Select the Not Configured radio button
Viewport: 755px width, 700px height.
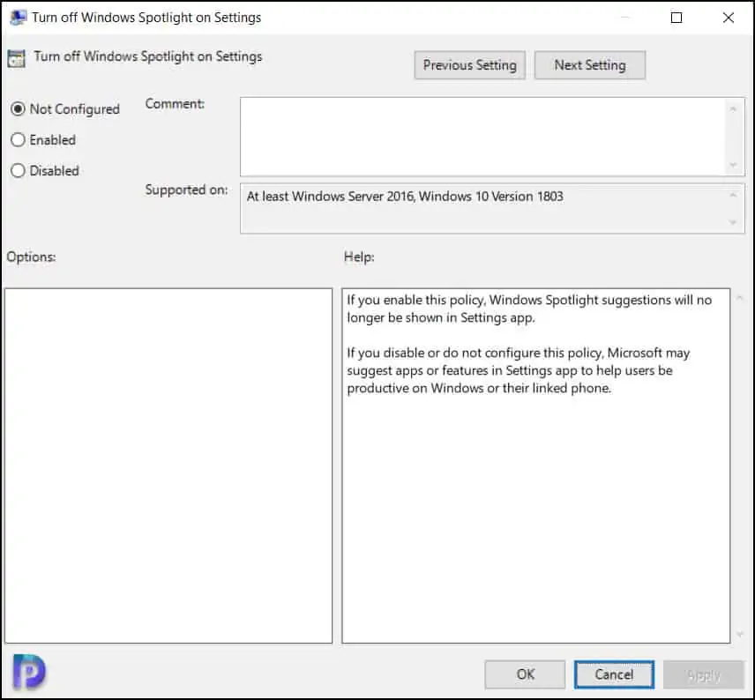pyautogui.click(x=18, y=109)
